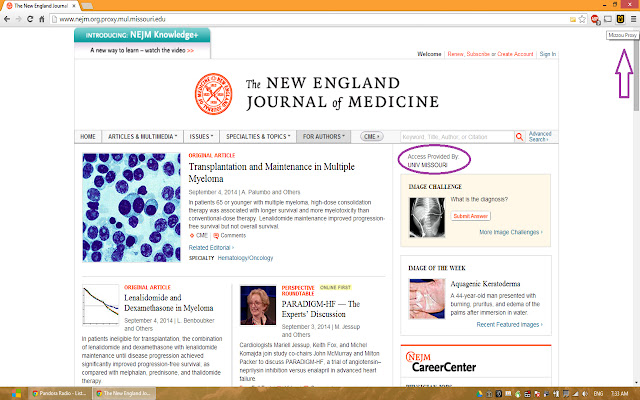Select The New England Journal tab
640x400 pixels.
[x=40, y=6]
